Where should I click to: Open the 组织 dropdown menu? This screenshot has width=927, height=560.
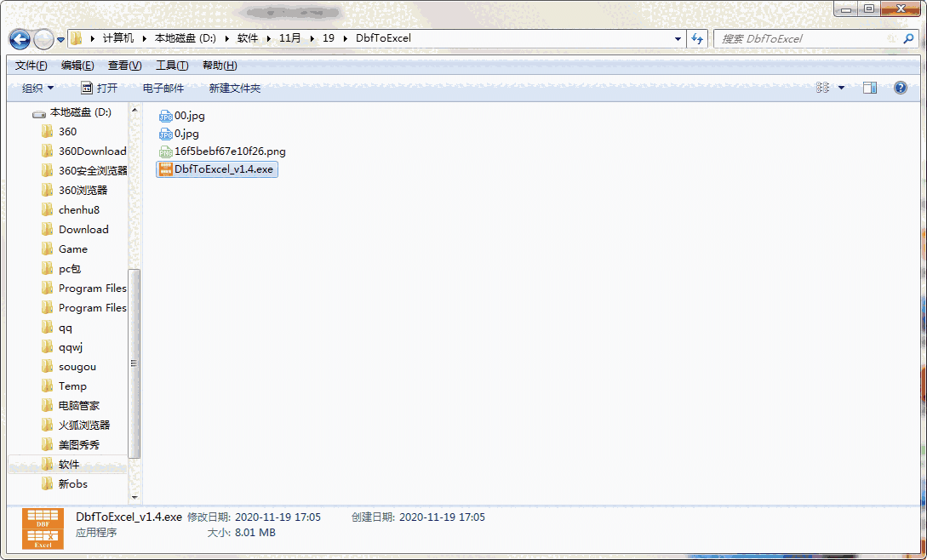coord(36,87)
